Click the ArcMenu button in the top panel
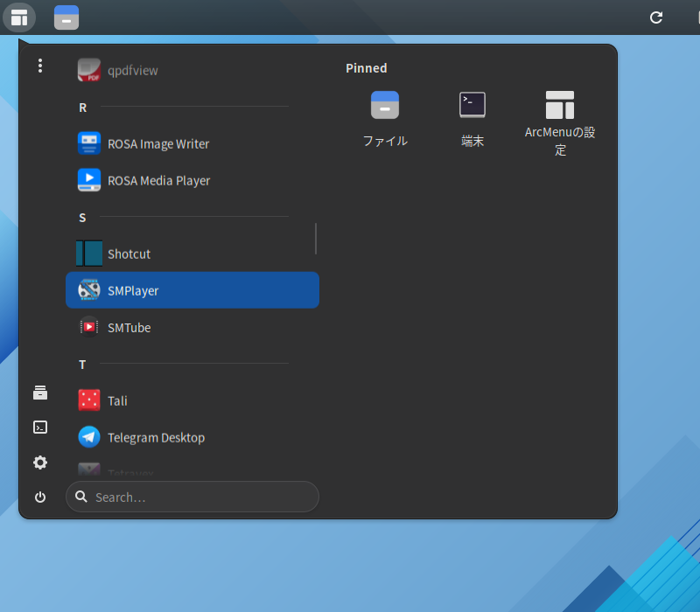Image resolution: width=700 pixels, height=612 pixels. [19, 17]
